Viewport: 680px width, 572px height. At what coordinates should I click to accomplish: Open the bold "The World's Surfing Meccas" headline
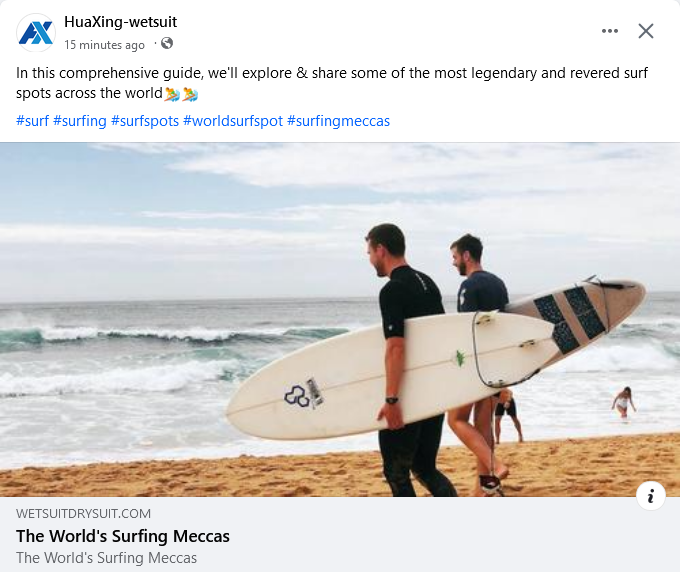click(x=123, y=536)
